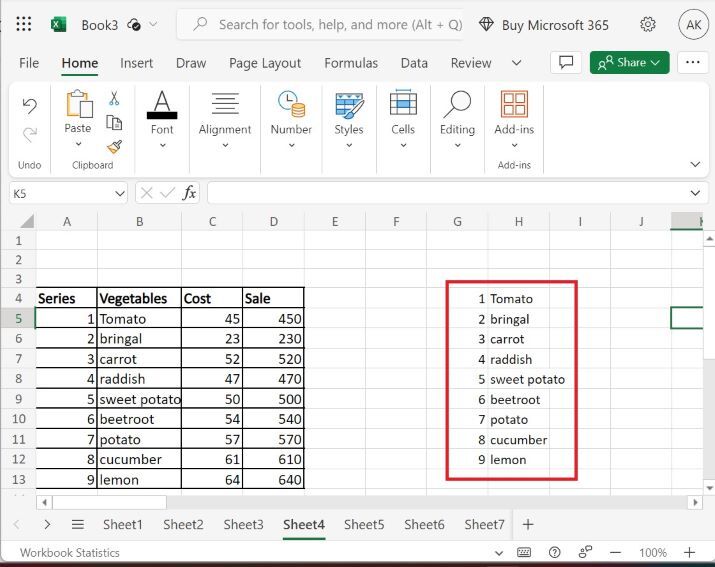Click the Undo arrow icon
The image size is (715, 567).
click(30, 106)
